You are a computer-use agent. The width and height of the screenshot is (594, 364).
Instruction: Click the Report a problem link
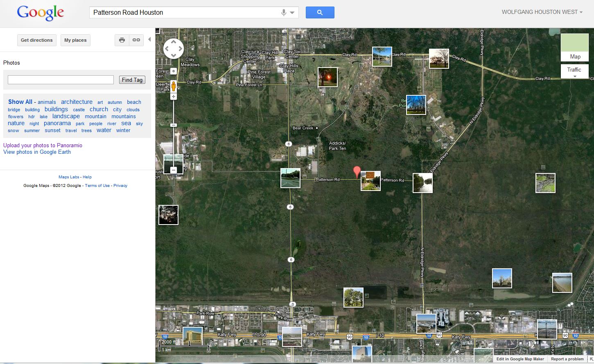pos(567,359)
